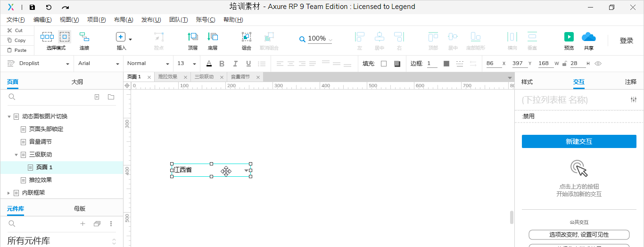Expand the 内联框架 tree node
Image resolution: width=644 pixels, height=247 pixels.
click(9, 193)
